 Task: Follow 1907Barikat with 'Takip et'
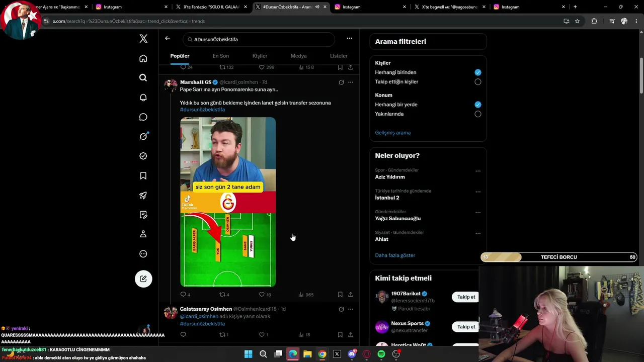tap(466, 297)
